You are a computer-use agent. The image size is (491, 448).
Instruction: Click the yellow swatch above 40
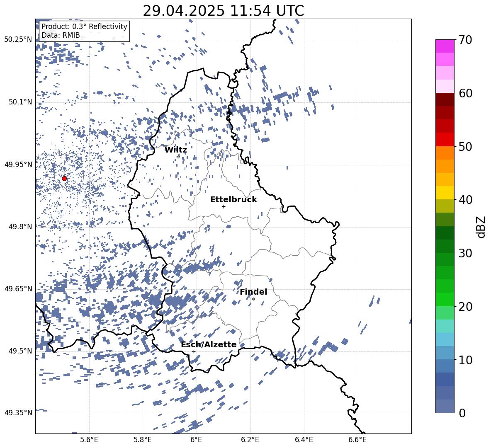coord(445,193)
